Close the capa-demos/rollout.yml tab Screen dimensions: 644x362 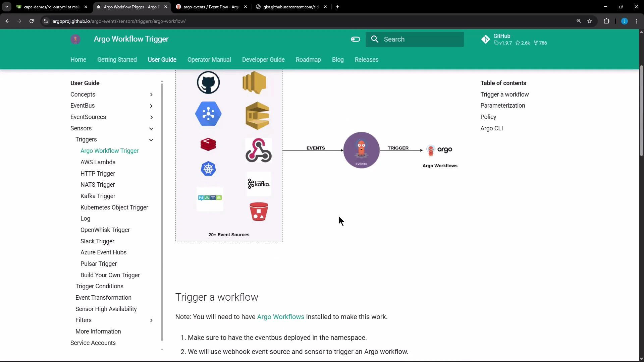86,7
